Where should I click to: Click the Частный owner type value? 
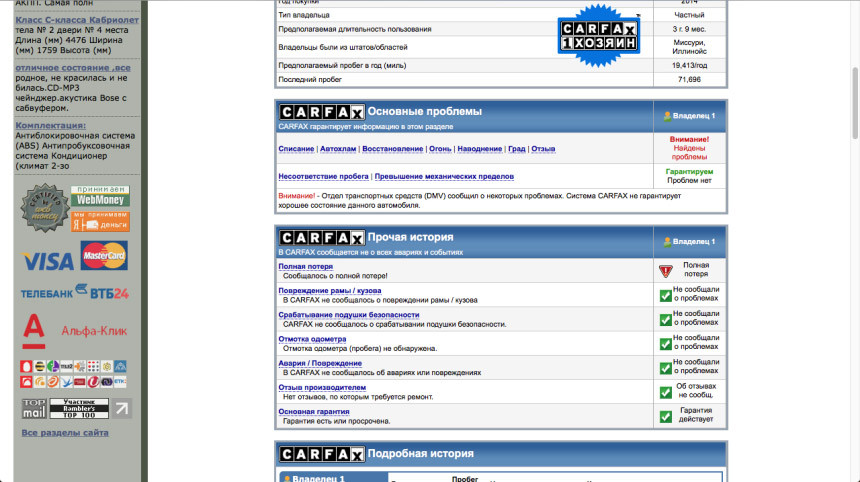click(x=689, y=15)
